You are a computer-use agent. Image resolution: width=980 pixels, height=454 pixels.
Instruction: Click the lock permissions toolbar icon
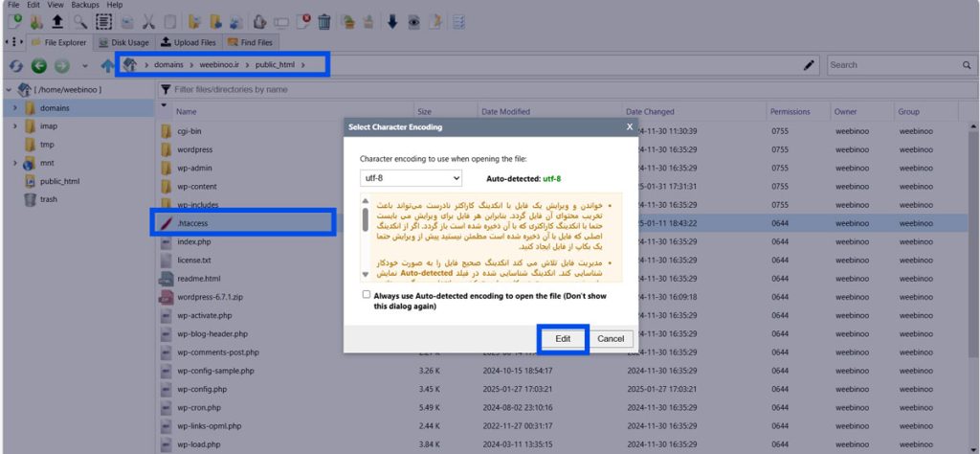(x=260, y=22)
